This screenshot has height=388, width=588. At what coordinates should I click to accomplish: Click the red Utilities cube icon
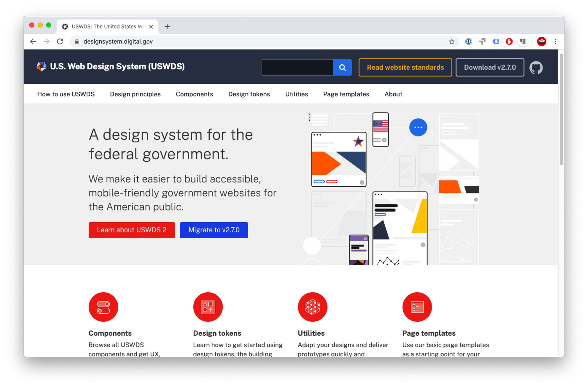click(313, 307)
